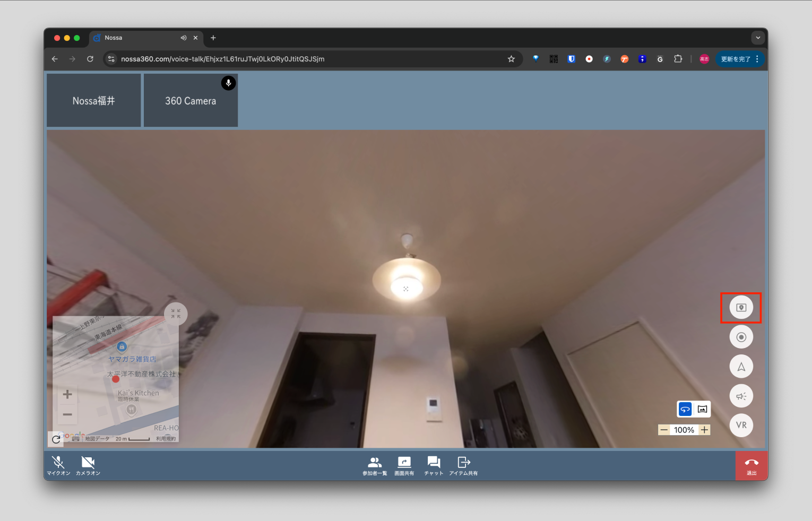
Task: View site information icon in address bar
Action: click(x=111, y=59)
